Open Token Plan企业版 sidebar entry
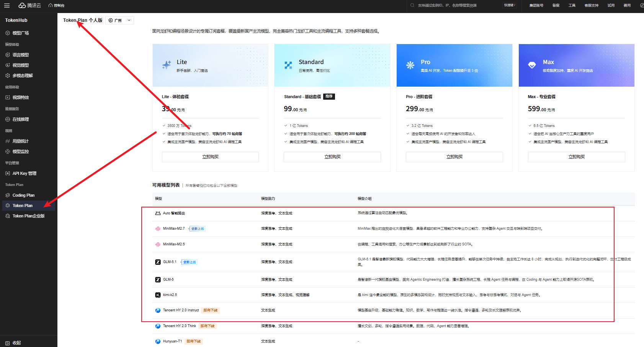Image resolution: width=644 pixels, height=347 pixels. pos(28,216)
